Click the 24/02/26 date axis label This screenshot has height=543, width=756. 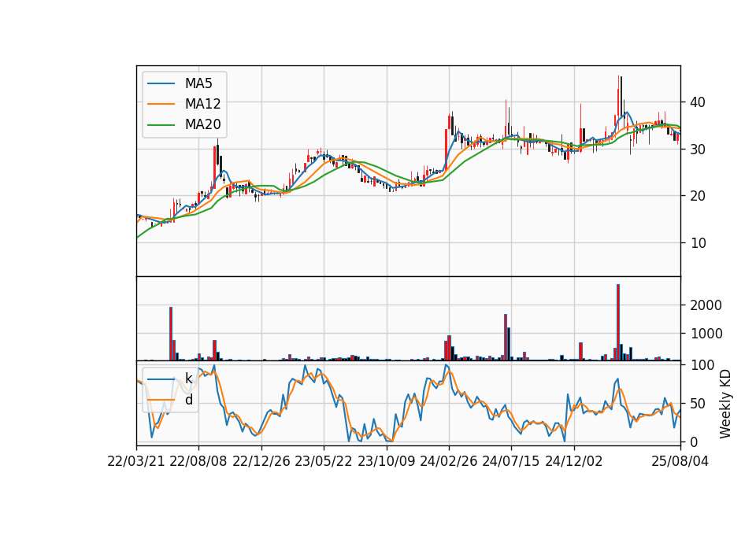point(448,461)
